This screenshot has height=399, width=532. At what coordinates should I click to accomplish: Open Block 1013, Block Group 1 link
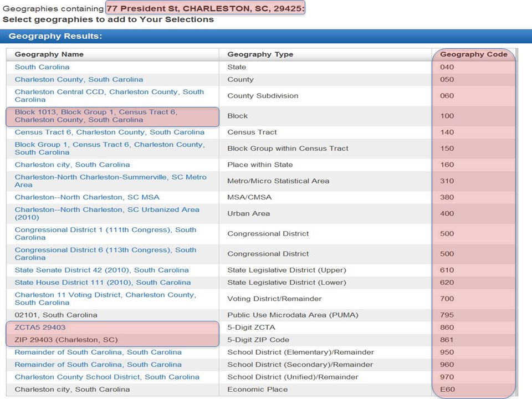96,116
